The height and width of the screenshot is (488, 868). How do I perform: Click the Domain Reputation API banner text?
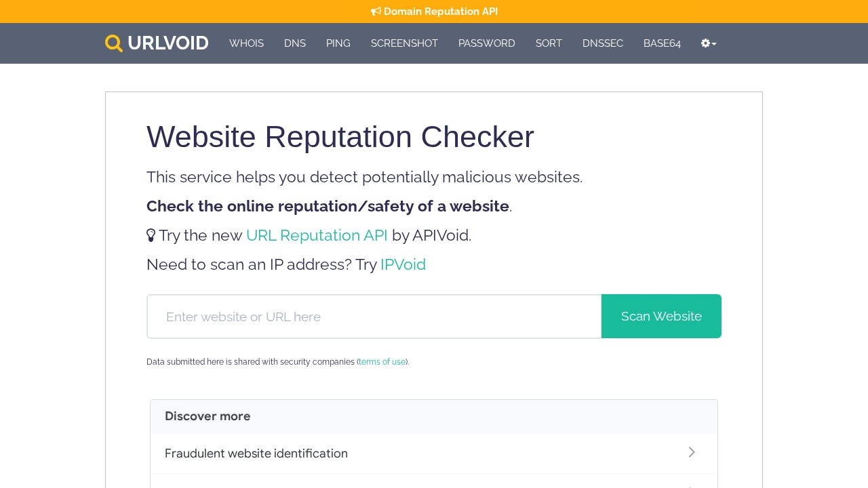[441, 12]
